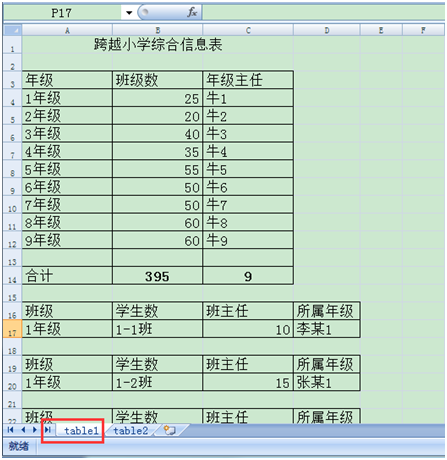This screenshot has width=447, height=460.
Task: Select cell with value 10
Action: pos(248,329)
